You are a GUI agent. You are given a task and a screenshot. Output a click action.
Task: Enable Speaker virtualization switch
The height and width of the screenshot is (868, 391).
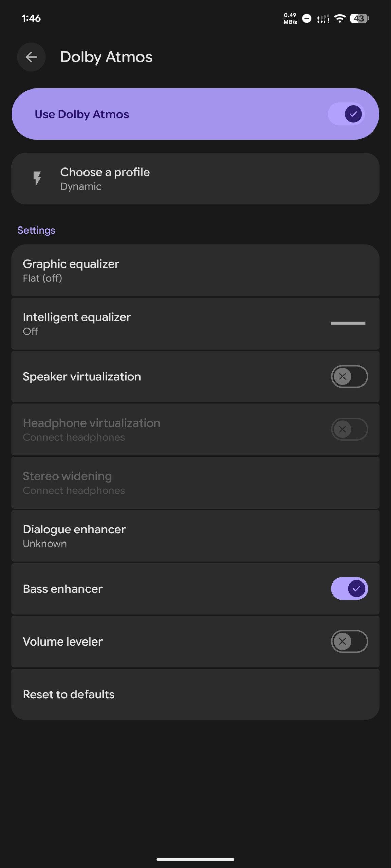[x=349, y=376]
